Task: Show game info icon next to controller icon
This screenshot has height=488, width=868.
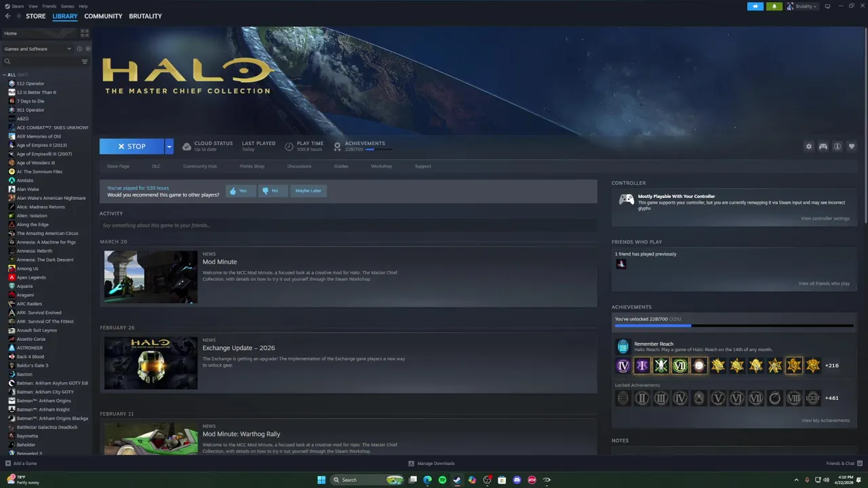Action: (x=837, y=146)
